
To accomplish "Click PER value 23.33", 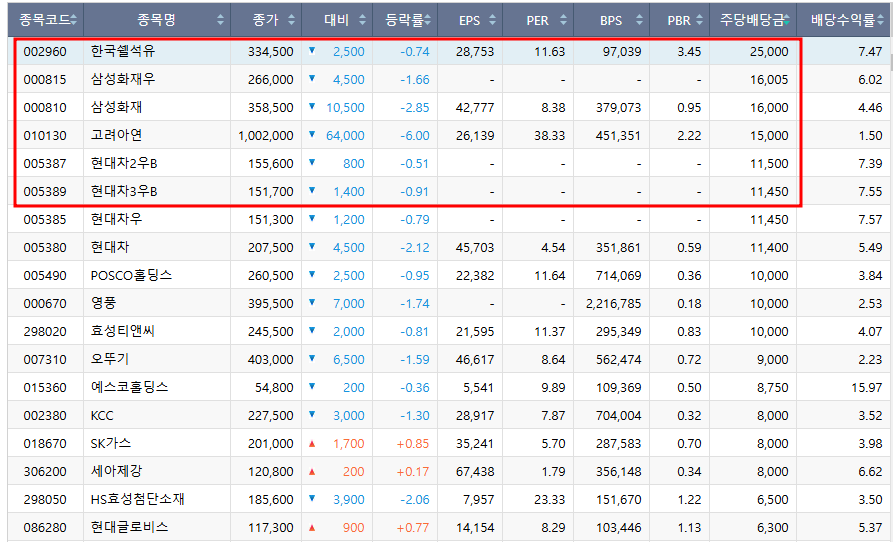I will [x=550, y=499].
